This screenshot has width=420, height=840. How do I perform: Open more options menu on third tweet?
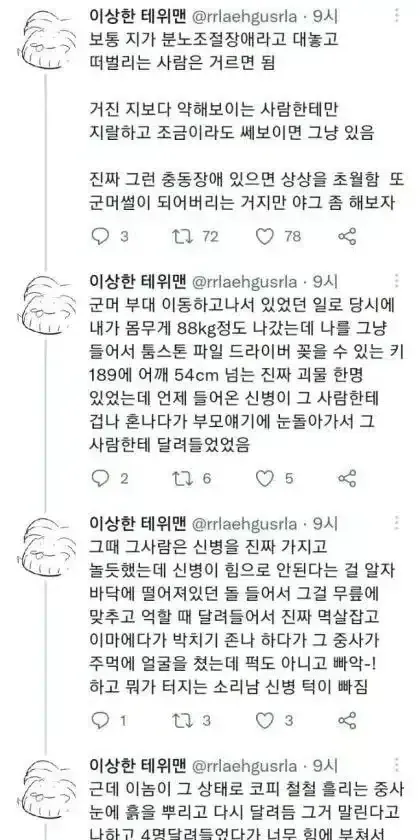[397, 522]
